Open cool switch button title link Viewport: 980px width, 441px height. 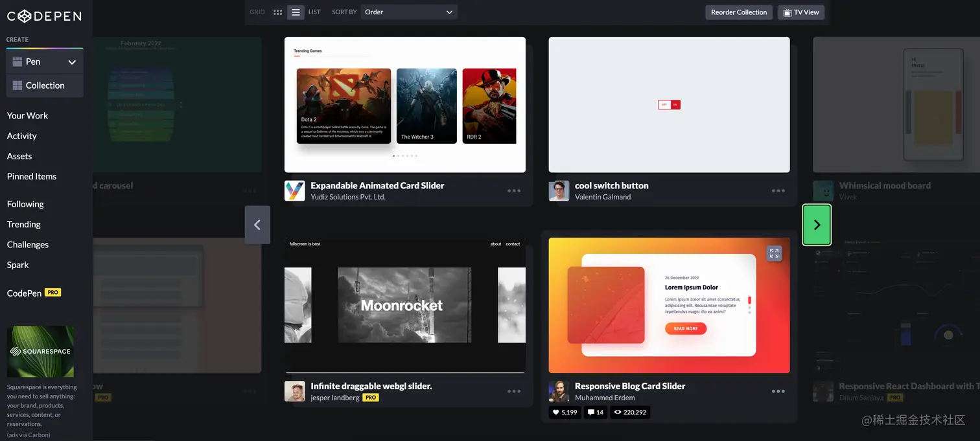pyautogui.click(x=612, y=185)
